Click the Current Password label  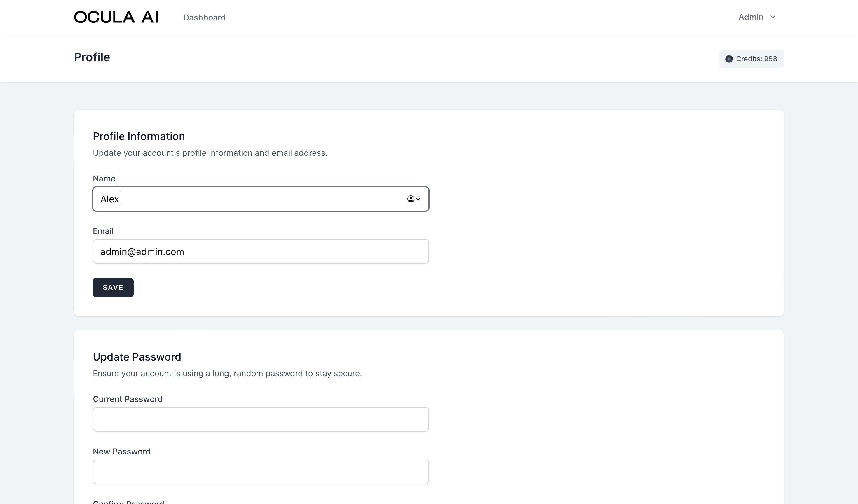pyautogui.click(x=128, y=399)
